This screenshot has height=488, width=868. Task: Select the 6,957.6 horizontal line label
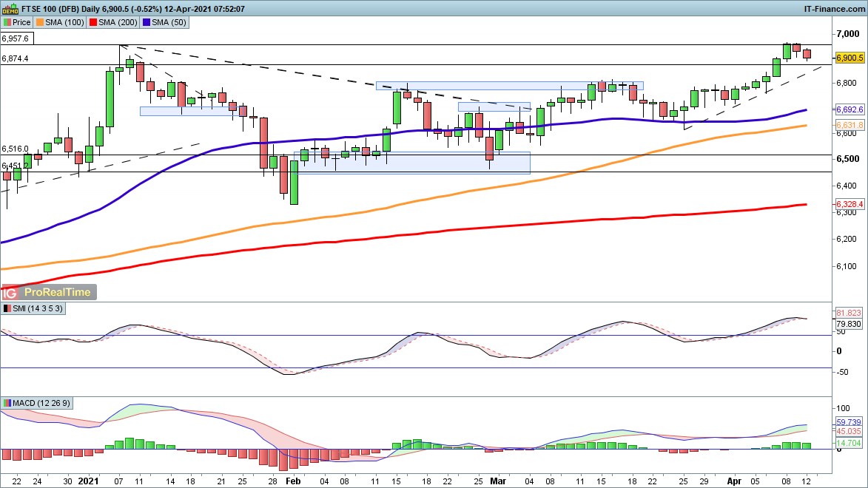(x=16, y=38)
